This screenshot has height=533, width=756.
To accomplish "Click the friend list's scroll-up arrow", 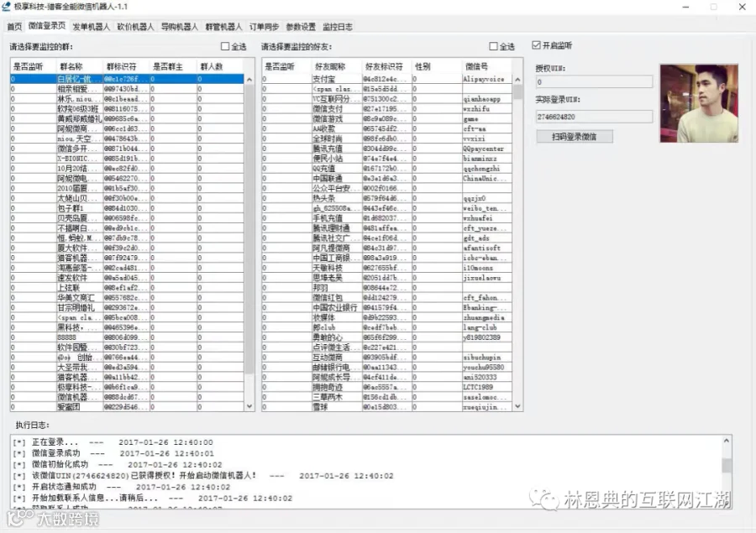I will pyautogui.click(x=517, y=80).
